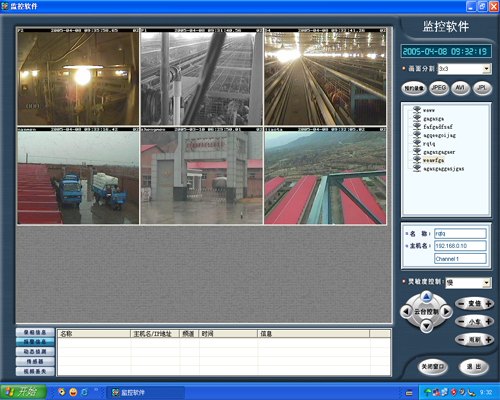The height and width of the screenshot is (400, 500).
Task: Click camera icon beside last device entry
Action: click(417, 168)
